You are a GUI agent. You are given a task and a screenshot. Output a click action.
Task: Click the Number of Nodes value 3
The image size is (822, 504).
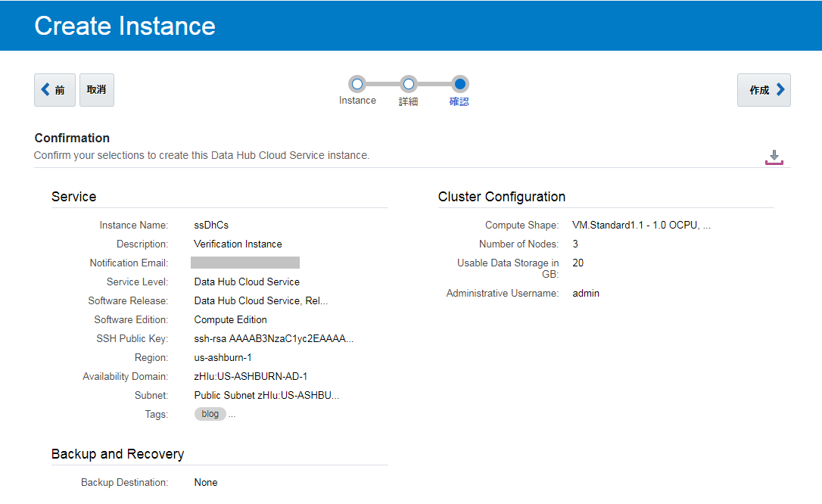pos(575,244)
